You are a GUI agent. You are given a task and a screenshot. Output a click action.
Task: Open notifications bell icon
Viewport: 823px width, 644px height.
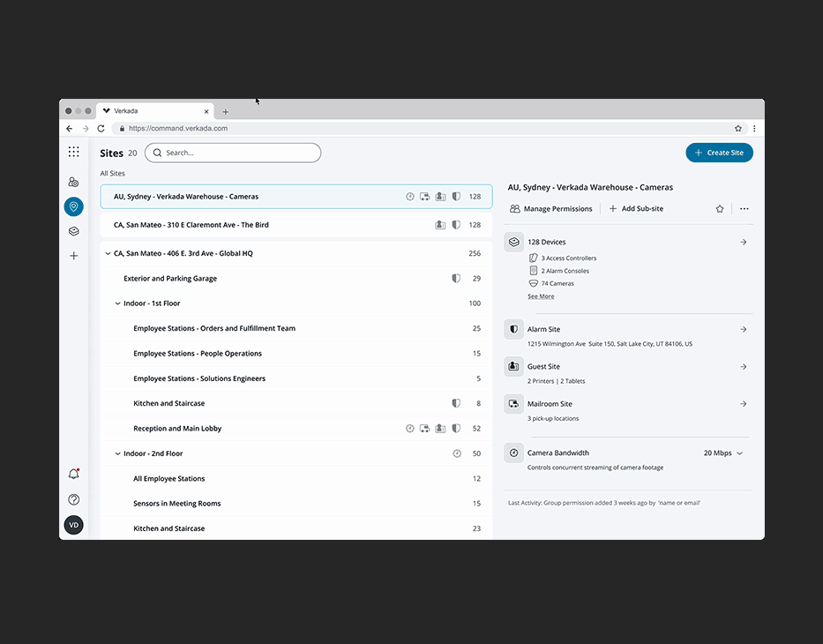pos(73,474)
